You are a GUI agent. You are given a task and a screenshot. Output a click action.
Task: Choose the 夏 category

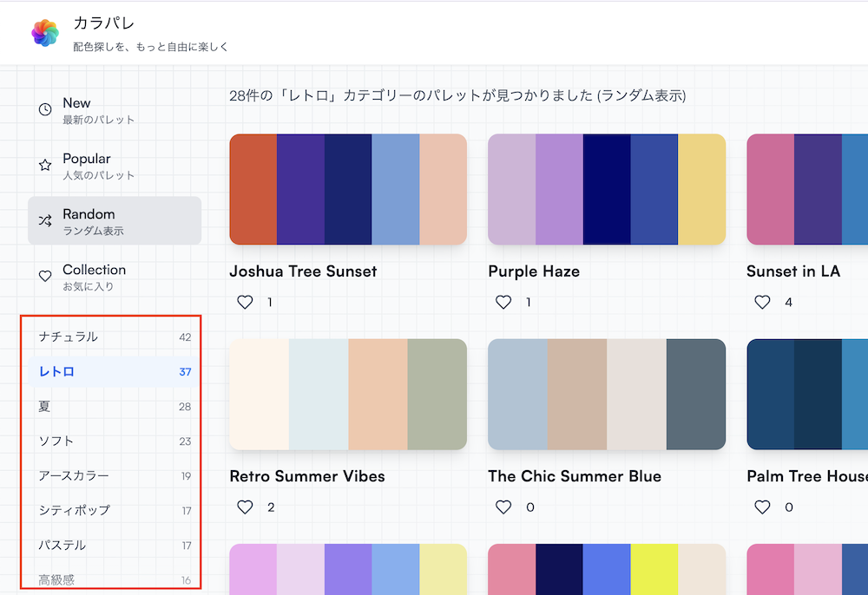[115, 407]
